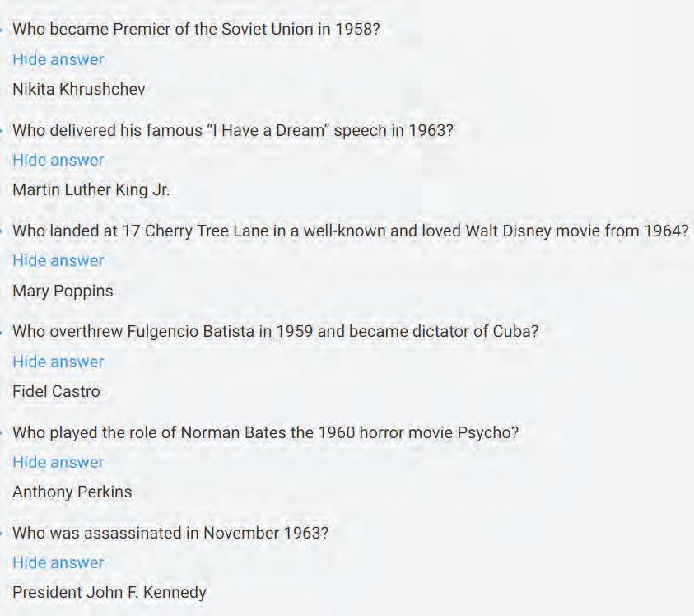Collapse answer for the November 1963 assassination question
The height and width of the screenshot is (616, 694).
[x=58, y=562]
